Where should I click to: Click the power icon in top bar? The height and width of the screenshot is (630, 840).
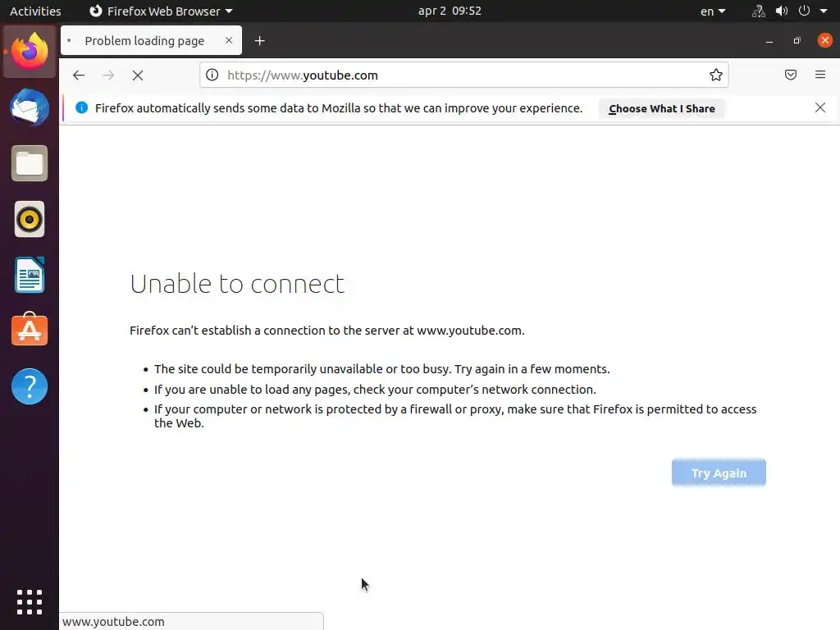(x=804, y=11)
